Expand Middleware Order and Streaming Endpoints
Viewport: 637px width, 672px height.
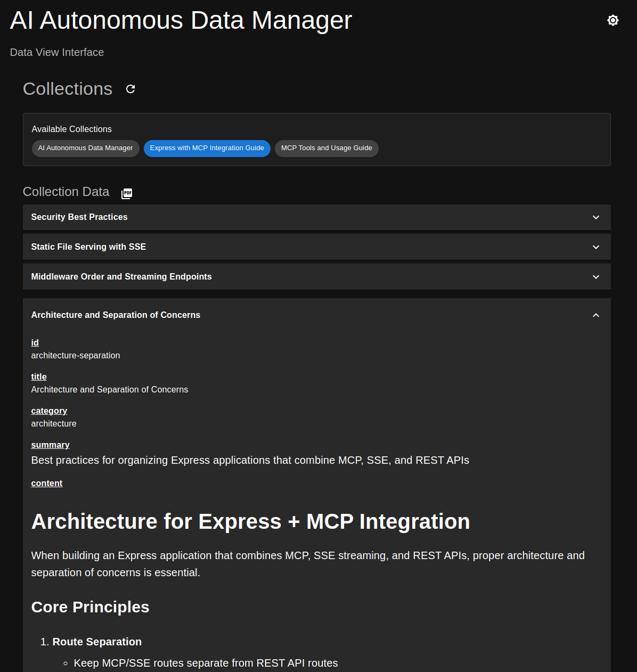pos(316,277)
